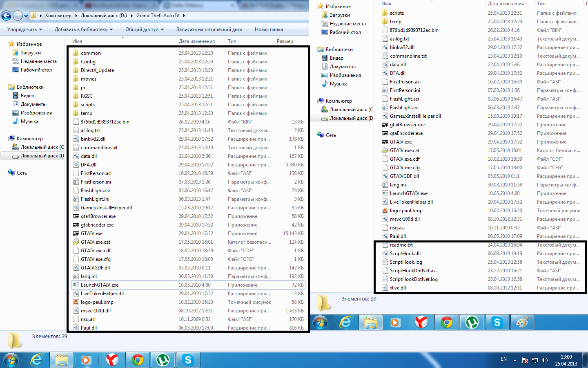Open the Упорядочить menu
The height and width of the screenshot is (368, 588).
[24, 29]
